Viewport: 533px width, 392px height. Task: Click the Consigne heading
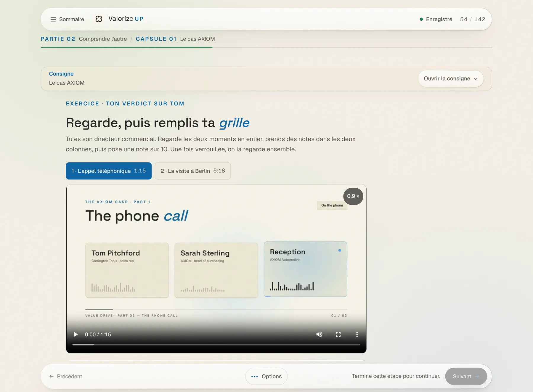coord(61,74)
